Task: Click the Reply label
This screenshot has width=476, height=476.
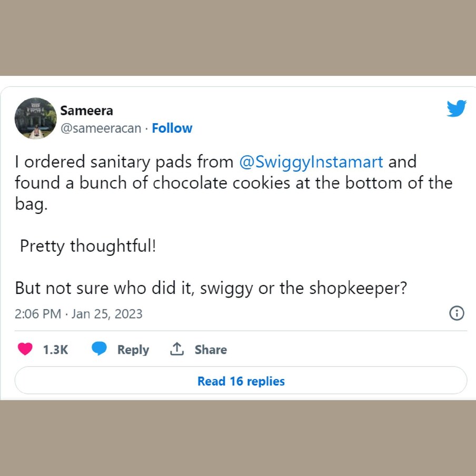Action: pyautogui.click(x=133, y=350)
